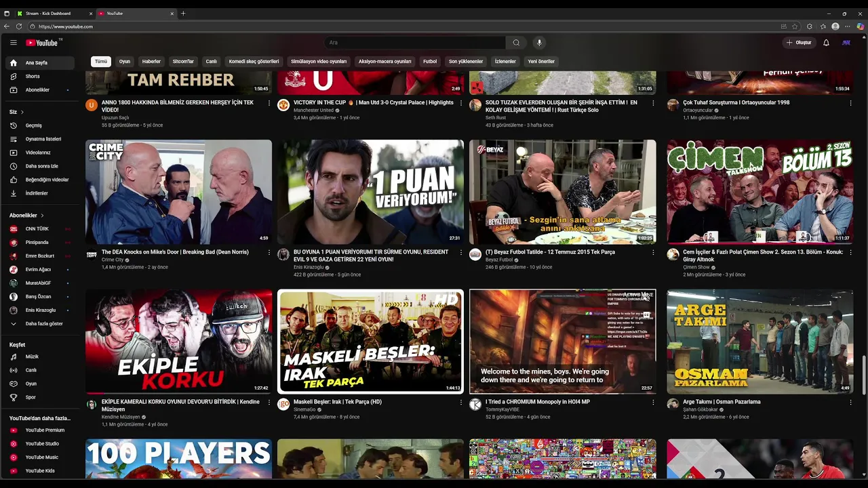Bookmark this page with star icon
This screenshot has height=488, width=868.
[795, 26]
